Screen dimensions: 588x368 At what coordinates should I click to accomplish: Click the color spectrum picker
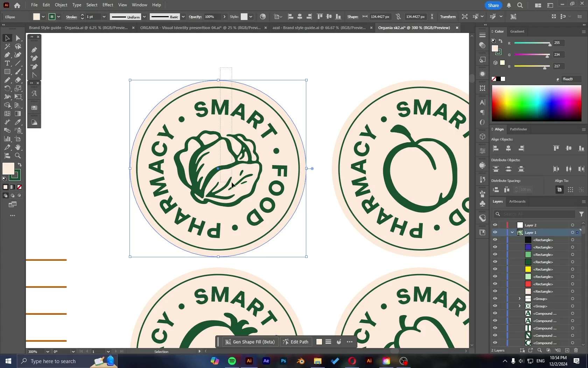tap(536, 103)
